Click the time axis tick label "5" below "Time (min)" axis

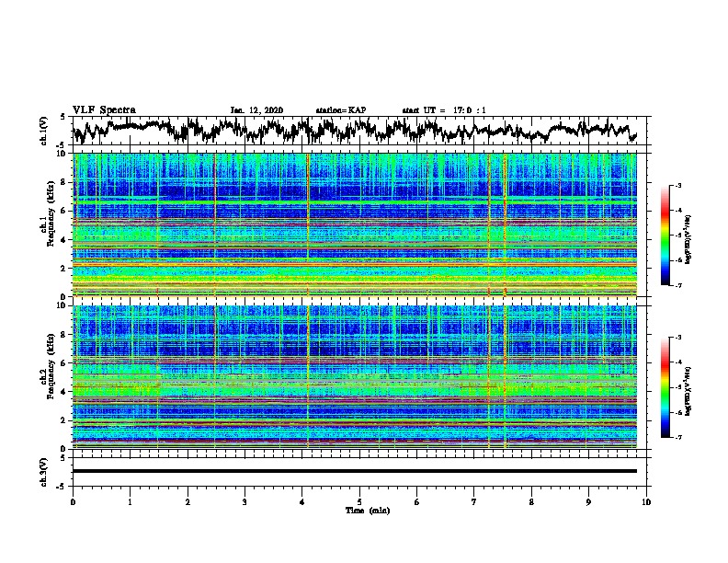click(359, 502)
